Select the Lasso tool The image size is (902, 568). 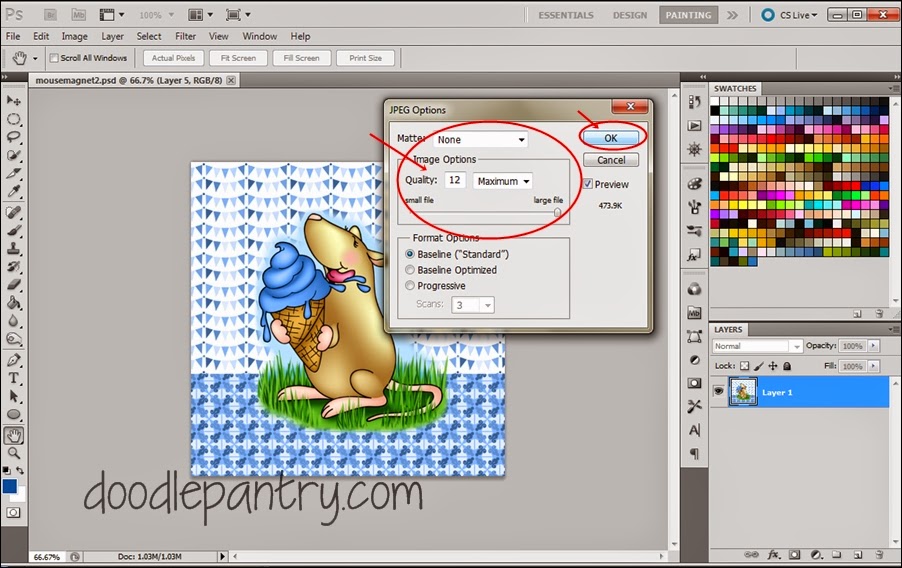coord(13,137)
